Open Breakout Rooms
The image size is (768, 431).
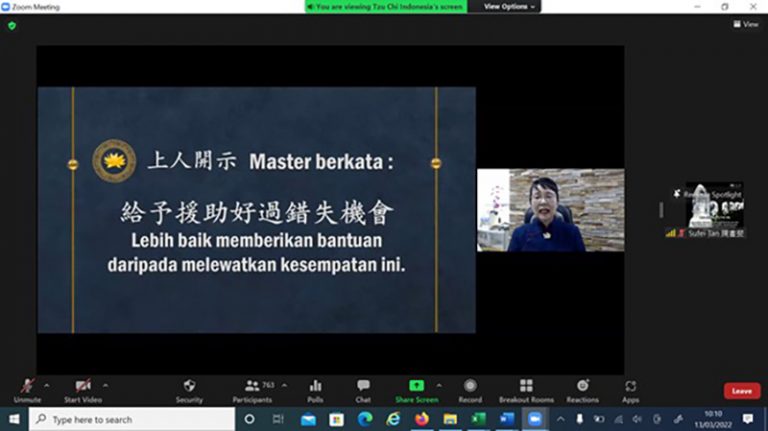coord(526,386)
